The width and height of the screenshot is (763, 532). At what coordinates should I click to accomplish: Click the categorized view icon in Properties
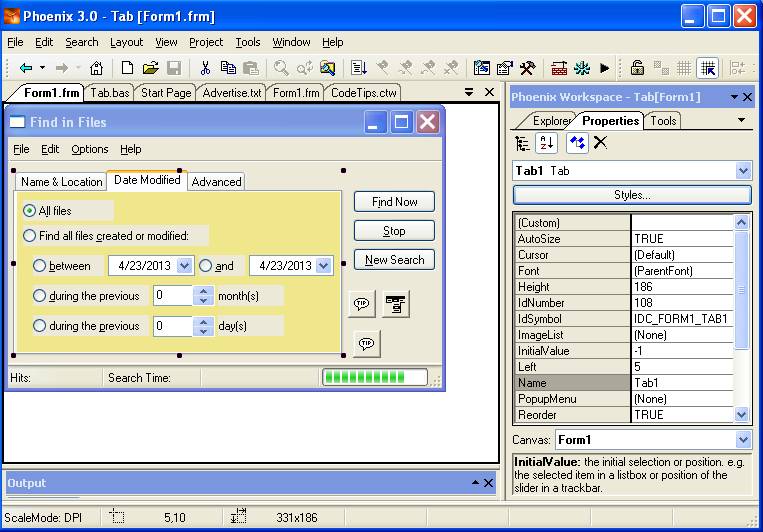click(x=523, y=144)
